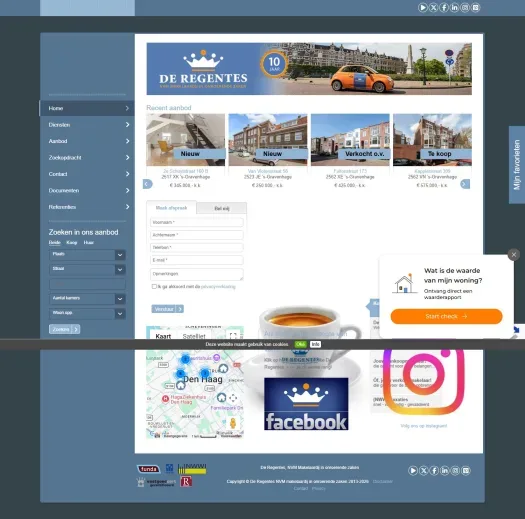Open the Privacy link in footer
The width and height of the screenshot is (525, 519).
[318, 488]
